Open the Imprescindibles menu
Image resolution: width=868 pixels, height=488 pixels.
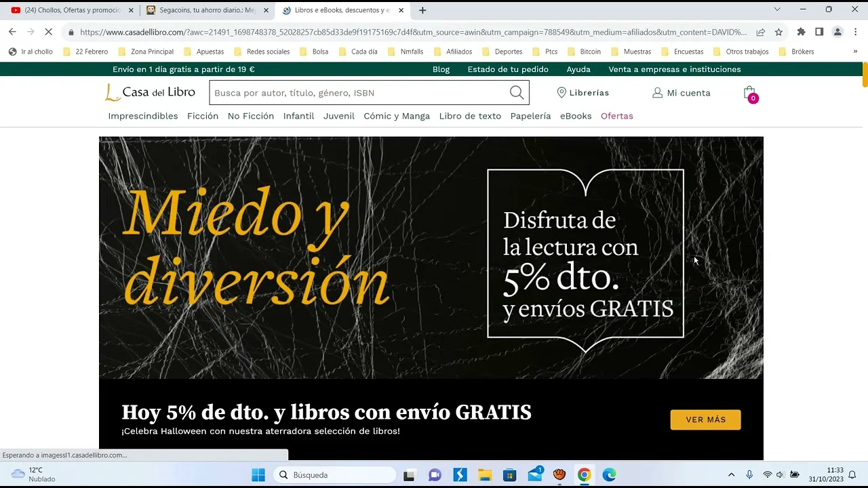click(143, 116)
